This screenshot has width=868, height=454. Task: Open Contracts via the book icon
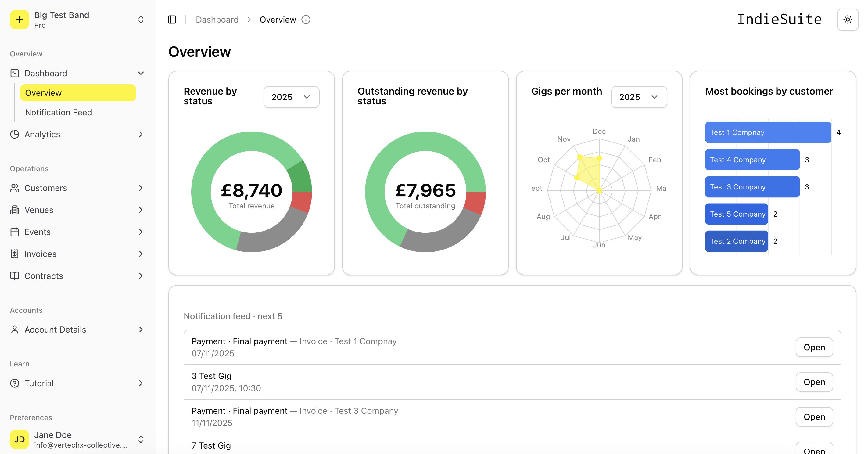(x=15, y=276)
